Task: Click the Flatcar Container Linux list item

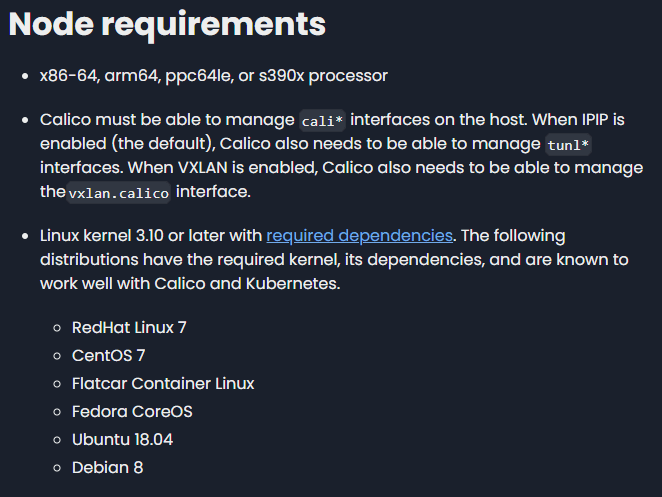Action: [163, 383]
